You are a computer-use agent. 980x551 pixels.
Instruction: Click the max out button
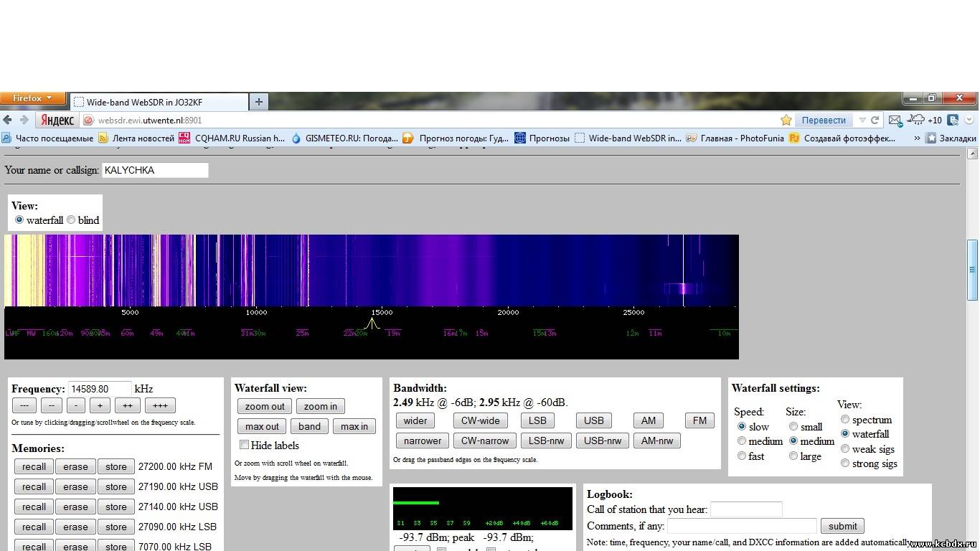262,426
